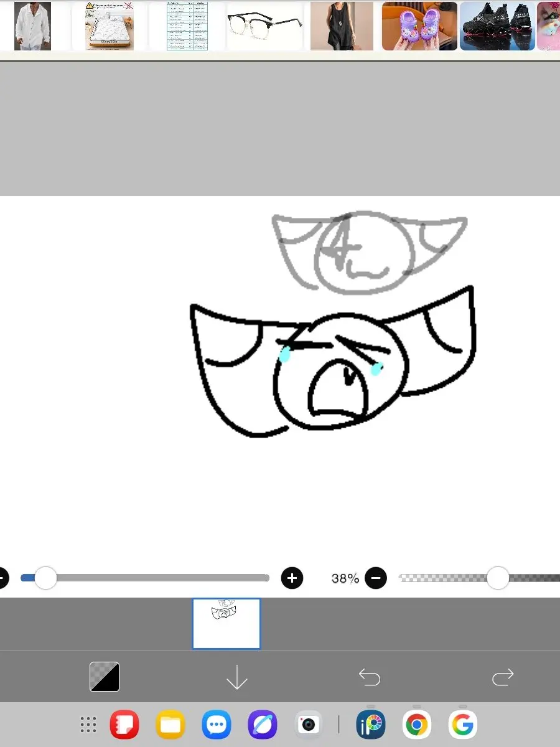Click the opacity slider handle
560x747 pixels.
[498, 578]
